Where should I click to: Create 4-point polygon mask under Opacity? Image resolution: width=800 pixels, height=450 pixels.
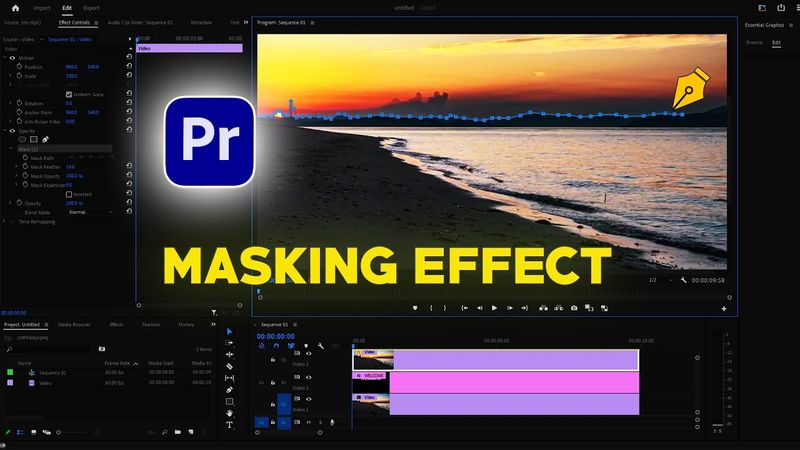click(x=34, y=139)
